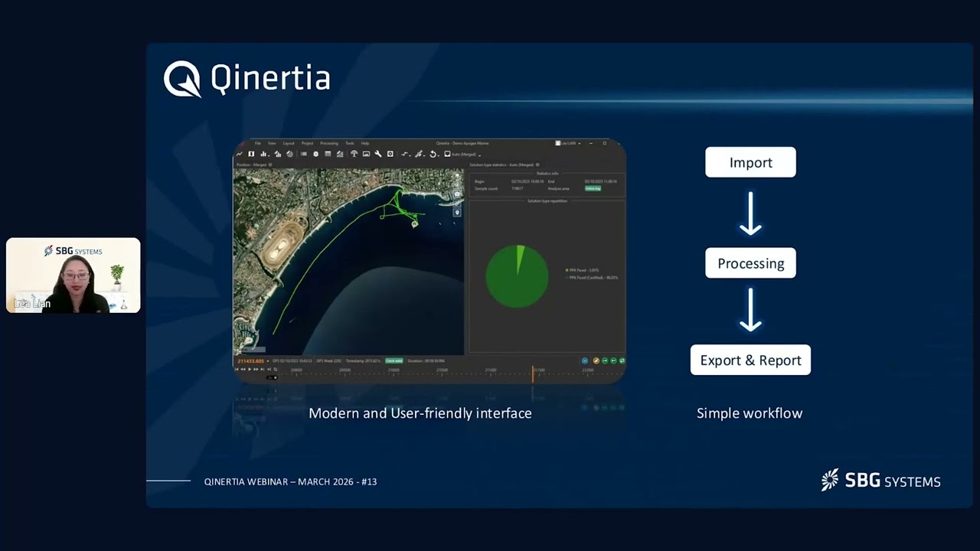
Task: Open the Processing menu in menu bar
Action: (329, 143)
